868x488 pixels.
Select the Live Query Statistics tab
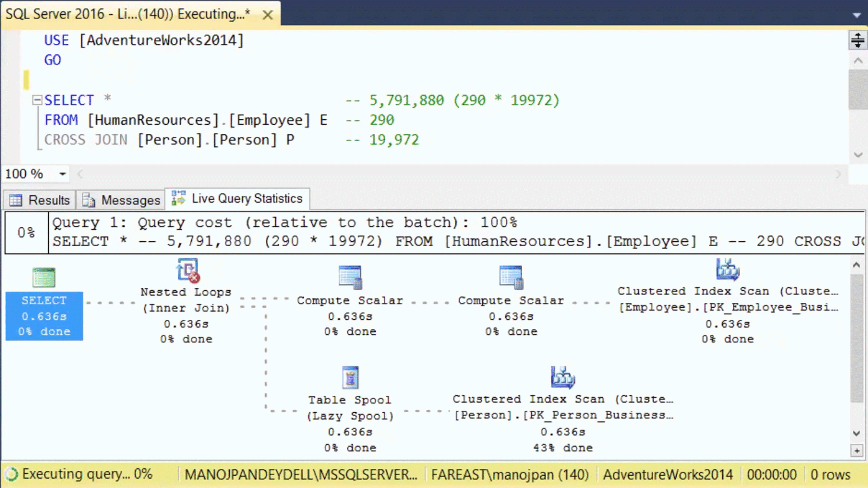tap(237, 199)
